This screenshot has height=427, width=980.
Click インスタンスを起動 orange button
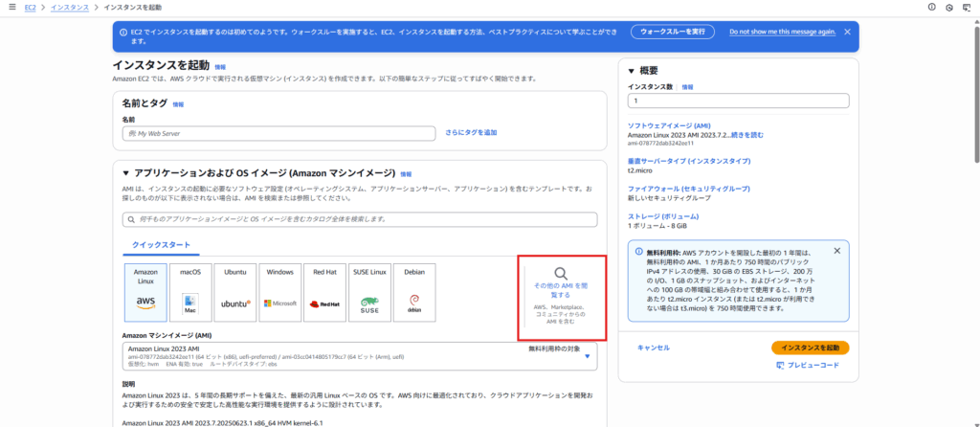click(x=810, y=348)
